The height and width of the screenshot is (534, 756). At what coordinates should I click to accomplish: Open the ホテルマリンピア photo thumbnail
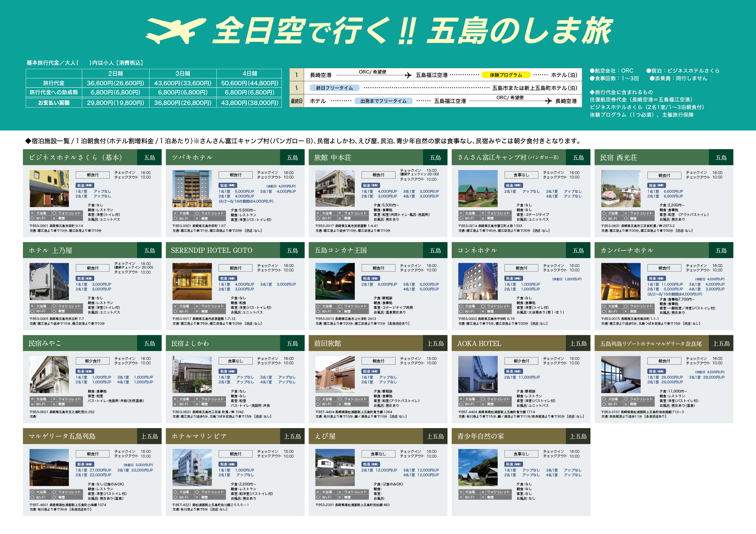tap(192, 467)
